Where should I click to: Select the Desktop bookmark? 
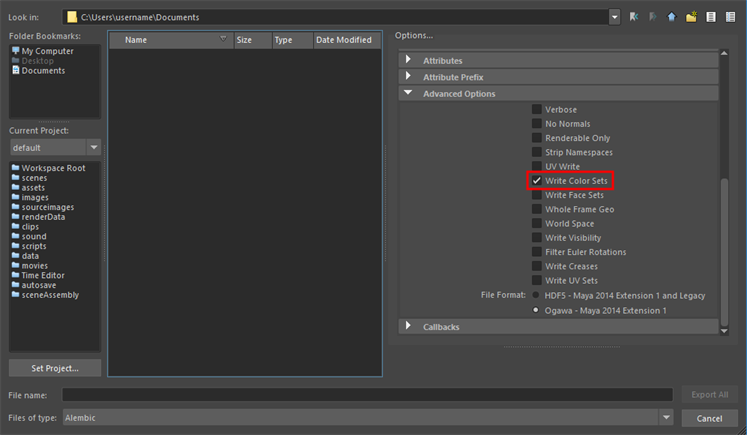[33, 61]
